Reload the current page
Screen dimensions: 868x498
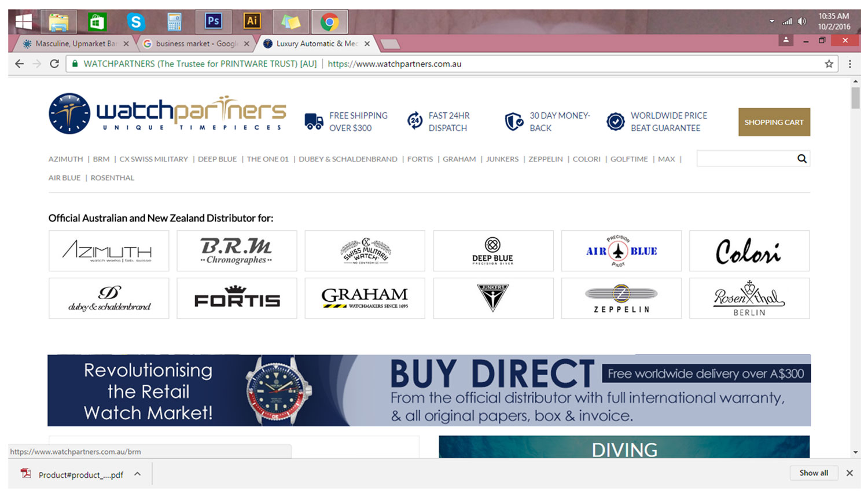54,64
